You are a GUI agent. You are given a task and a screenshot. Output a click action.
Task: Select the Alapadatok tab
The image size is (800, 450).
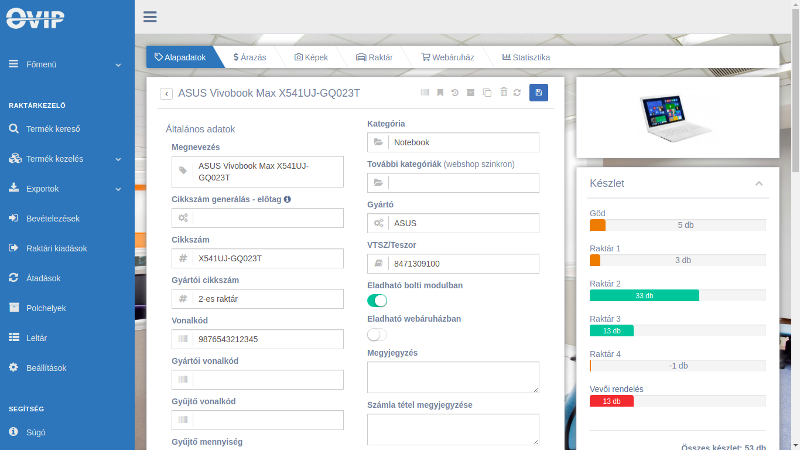(181, 57)
